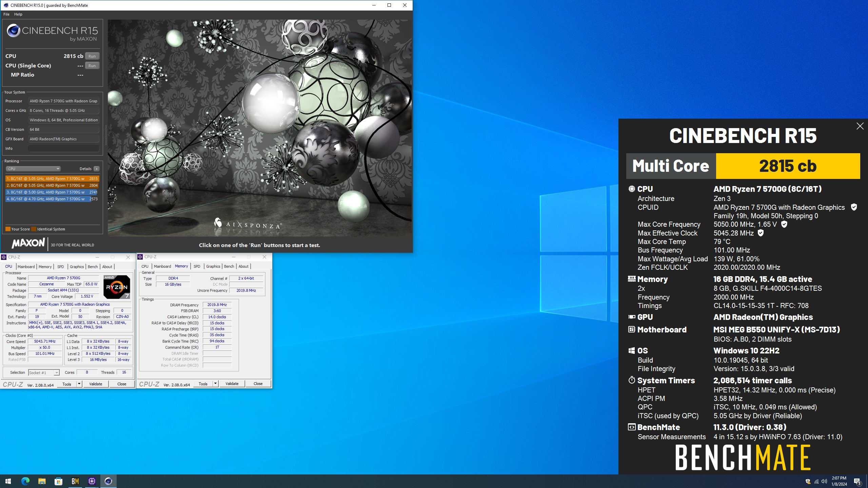Click the right CPU-Z window title icon

pos(140,257)
